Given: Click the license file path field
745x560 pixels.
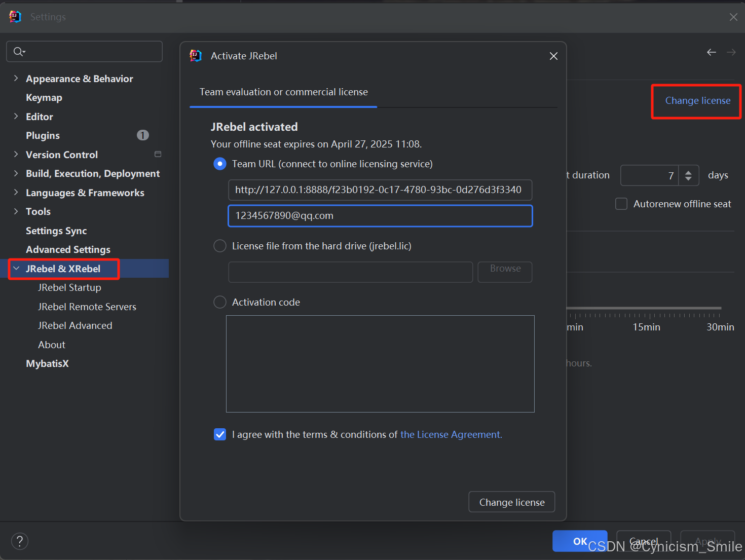Looking at the screenshot, I should 351,272.
